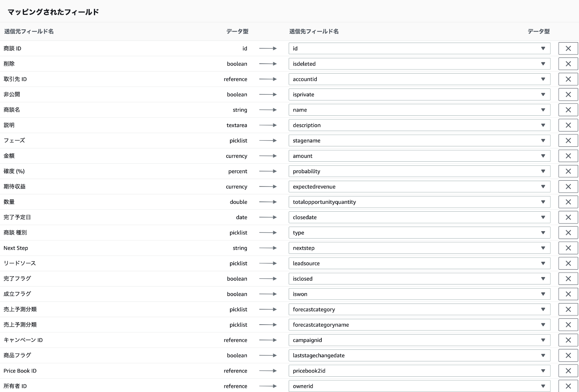The image size is (579, 392).
Task: Expand the forecastcategoryname dropdown
Action: [x=419, y=325]
